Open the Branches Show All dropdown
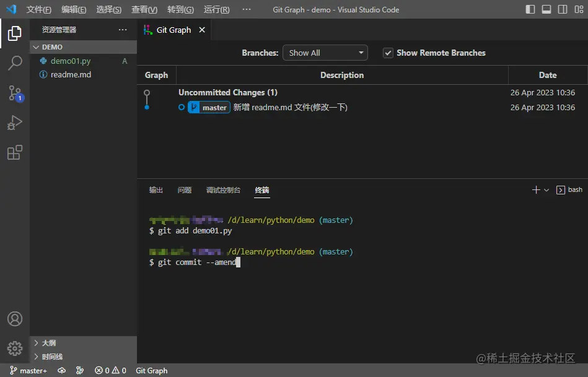 click(x=325, y=53)
